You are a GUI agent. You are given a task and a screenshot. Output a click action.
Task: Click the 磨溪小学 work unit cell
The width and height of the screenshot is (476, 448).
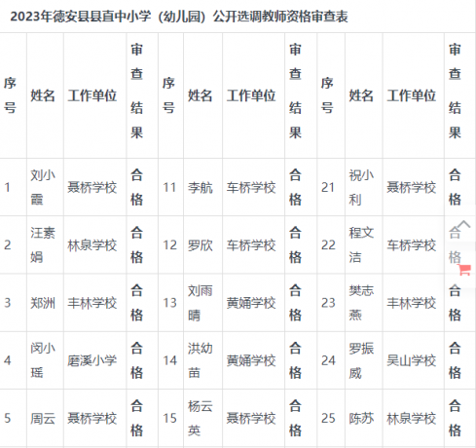coord(92,360)
